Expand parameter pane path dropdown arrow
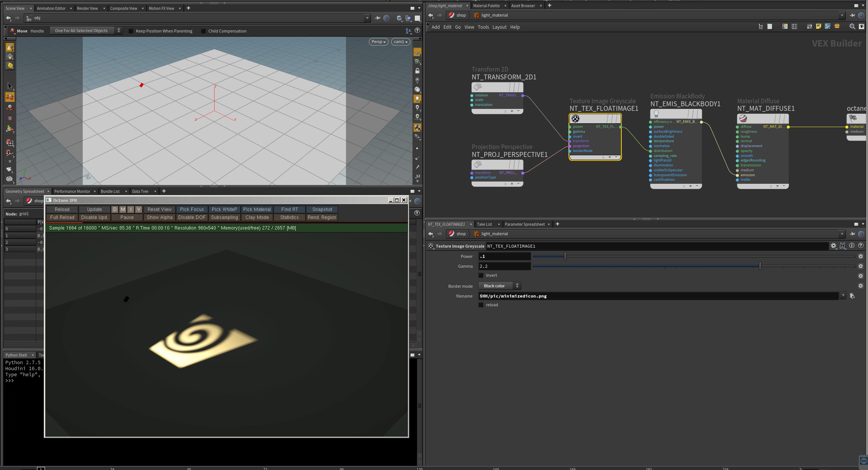Screen dimensions: 868x470 pyautogui.click(x=842, y=234)
